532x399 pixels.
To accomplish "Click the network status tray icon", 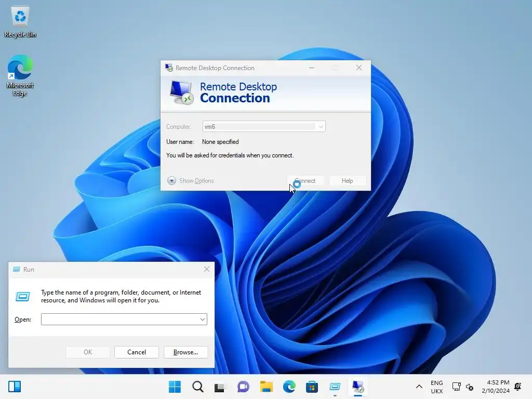I will (456, 387).
